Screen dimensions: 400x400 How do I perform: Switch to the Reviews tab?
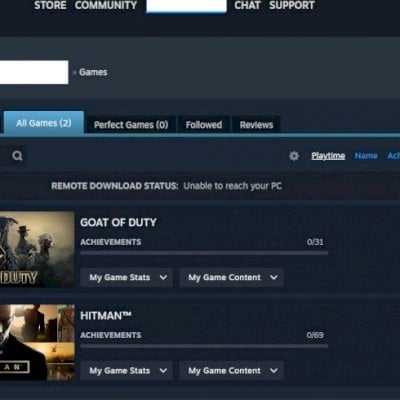pos(256,125)
